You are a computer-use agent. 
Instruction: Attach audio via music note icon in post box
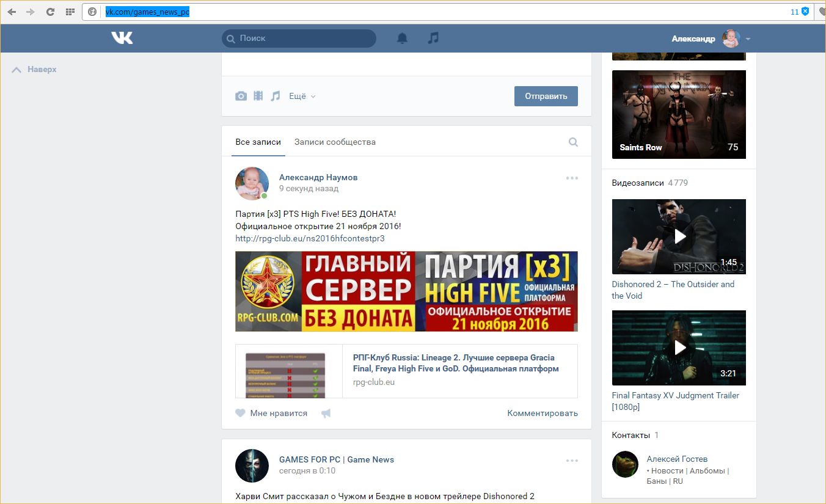point(276,96)
